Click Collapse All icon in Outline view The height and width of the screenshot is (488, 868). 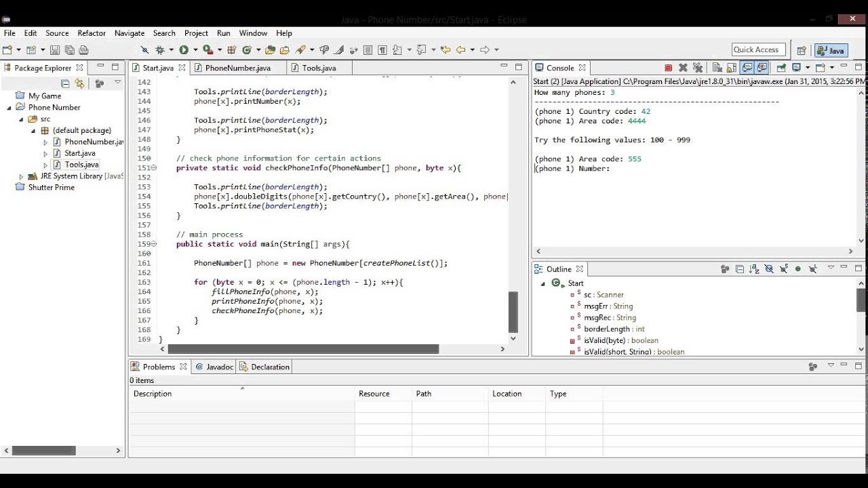pos(740,269)
